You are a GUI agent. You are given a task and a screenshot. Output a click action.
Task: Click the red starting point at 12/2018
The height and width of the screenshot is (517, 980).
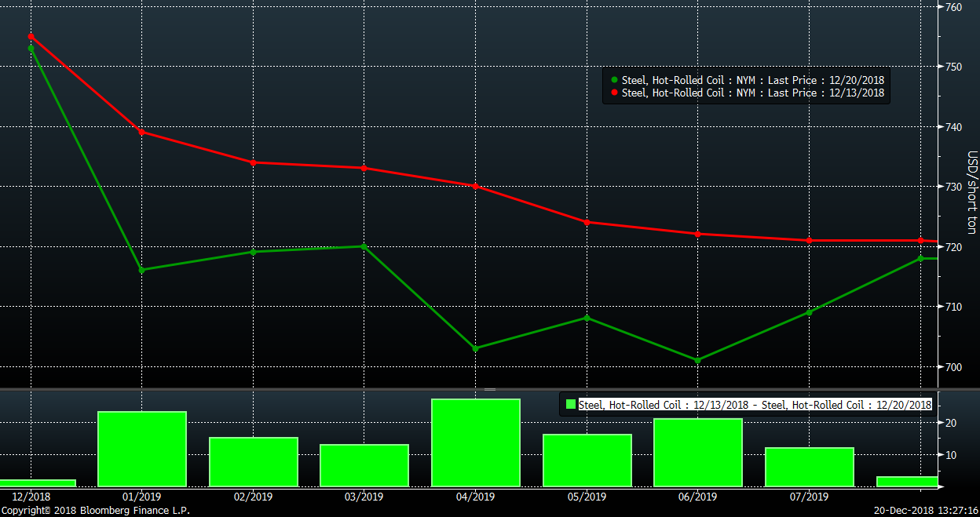click(31, 37)
